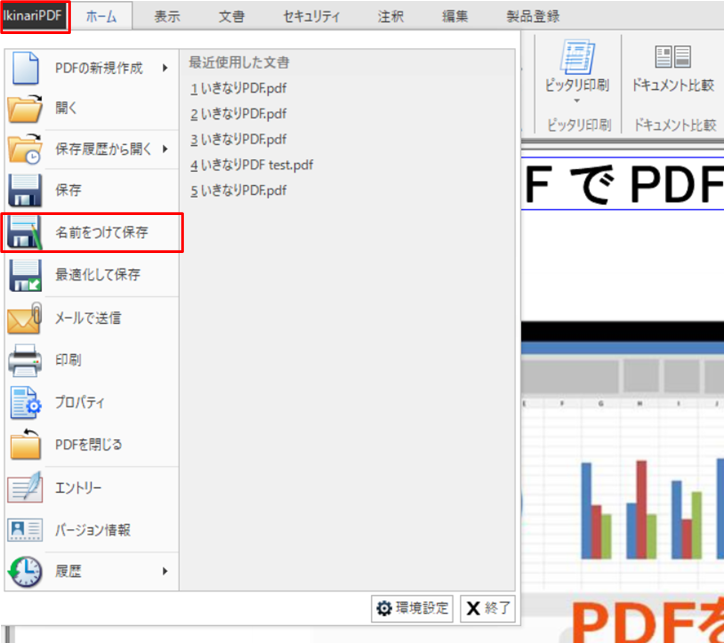724x643 pixels.
Task: Click the 保存履歴から開く folder-clock icon
Action: tap(25, 149)
